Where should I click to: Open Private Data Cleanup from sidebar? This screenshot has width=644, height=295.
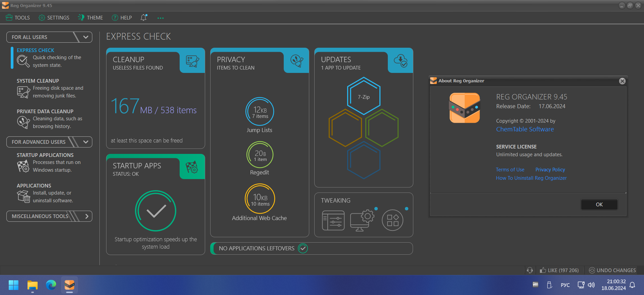[50, 119]
